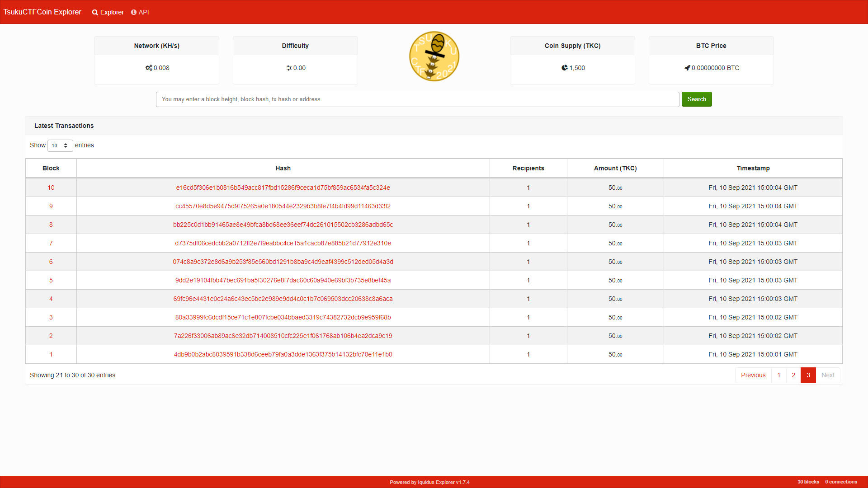
Task: Open the Show entries dropdown
Action: [60, 145]
